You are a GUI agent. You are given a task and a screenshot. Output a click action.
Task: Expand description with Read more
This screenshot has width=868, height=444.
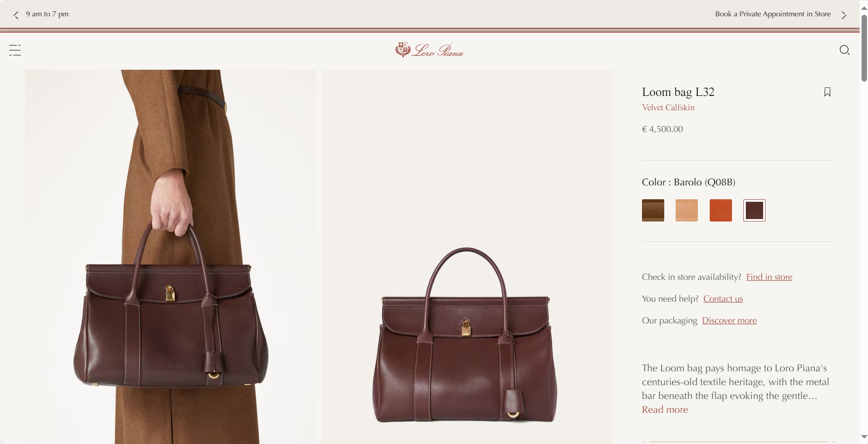(x=665, y=409)
